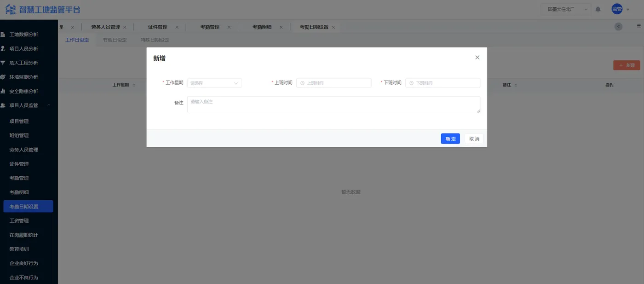This screenshot has height=284, width=644.
Task: Switch to the 劳务人员管理 page tab
Action: pos(105,27)
